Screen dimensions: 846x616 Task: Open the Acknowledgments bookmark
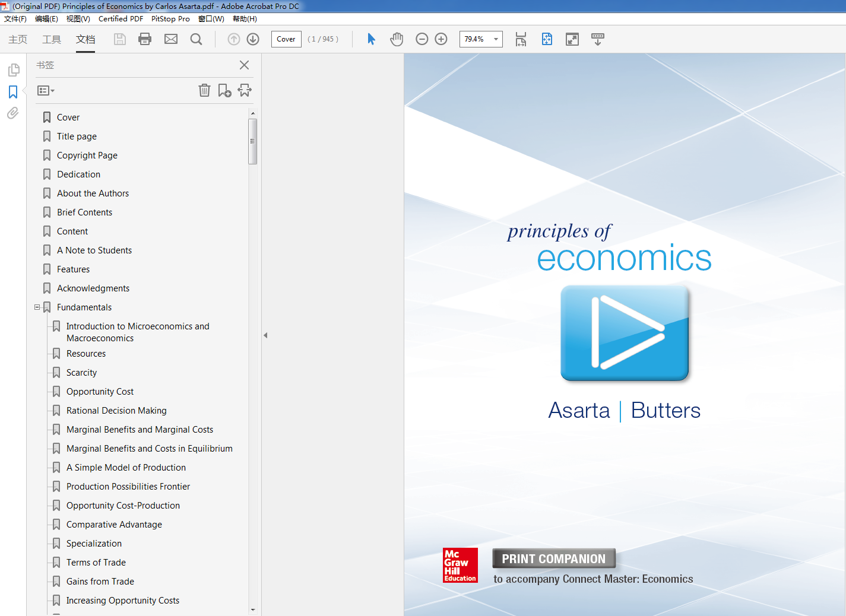pyautogui.click(x=93, y=288)
